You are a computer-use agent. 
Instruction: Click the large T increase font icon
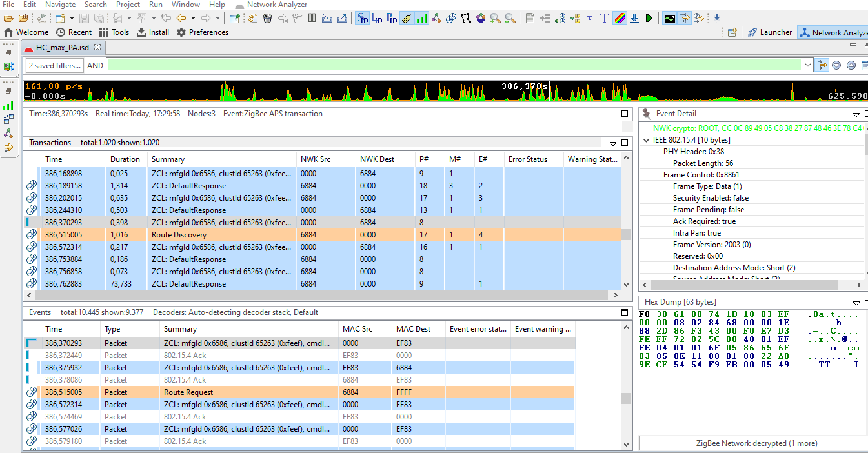pos(604,18)
